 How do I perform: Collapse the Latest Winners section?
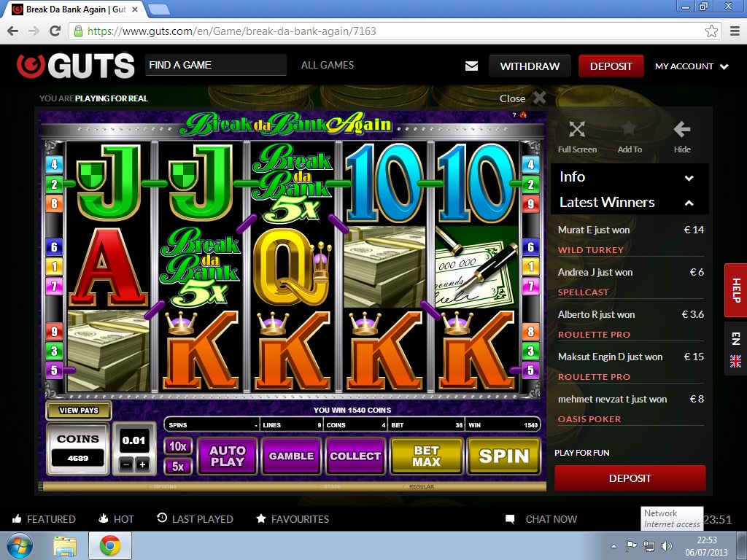pos(630,203)
